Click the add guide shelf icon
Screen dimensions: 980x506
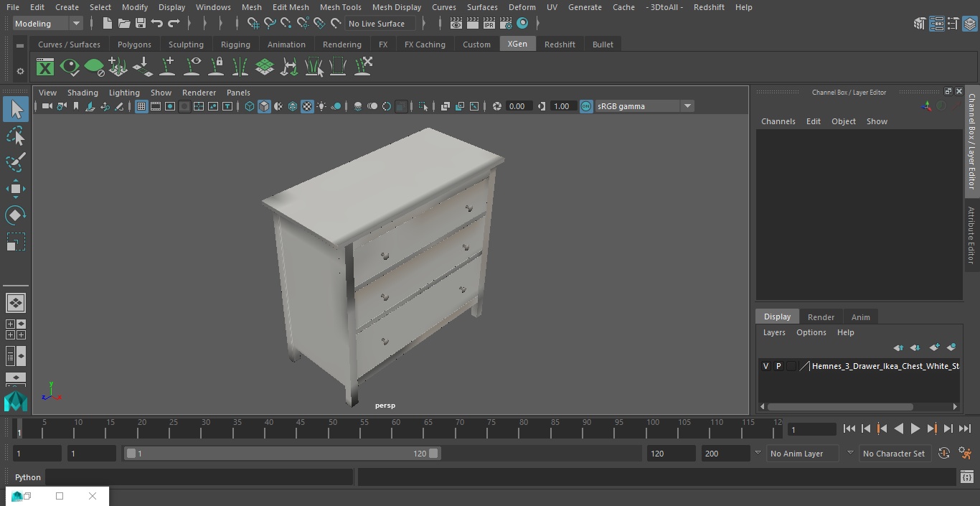pos(167,67)
